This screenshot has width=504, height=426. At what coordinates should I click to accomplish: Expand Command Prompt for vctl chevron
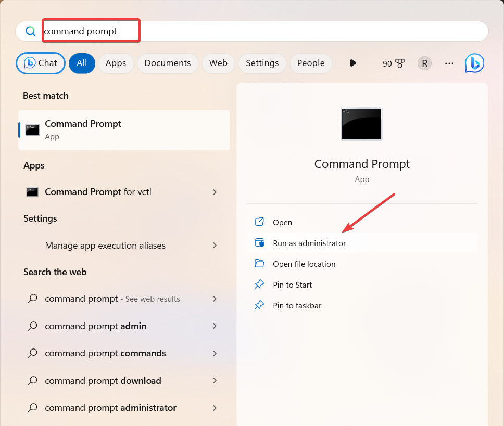[215, 192]
